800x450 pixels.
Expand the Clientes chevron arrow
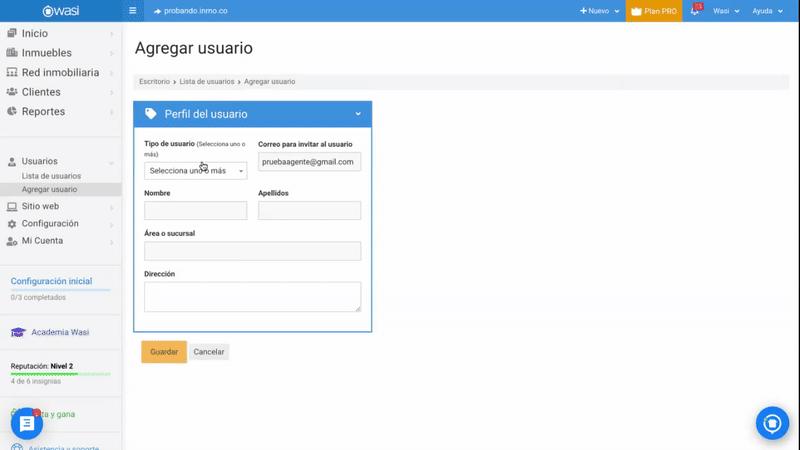[111, 92]
